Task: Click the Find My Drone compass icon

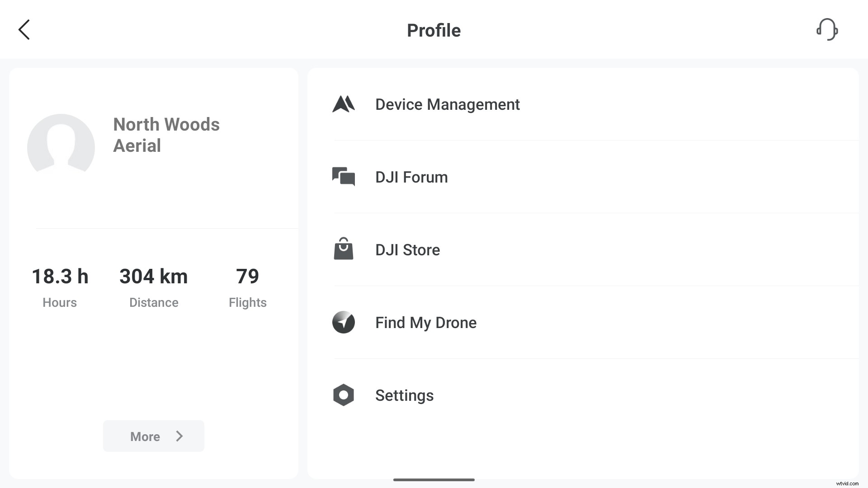Action: pyautogui.click(x=344, y=323)
